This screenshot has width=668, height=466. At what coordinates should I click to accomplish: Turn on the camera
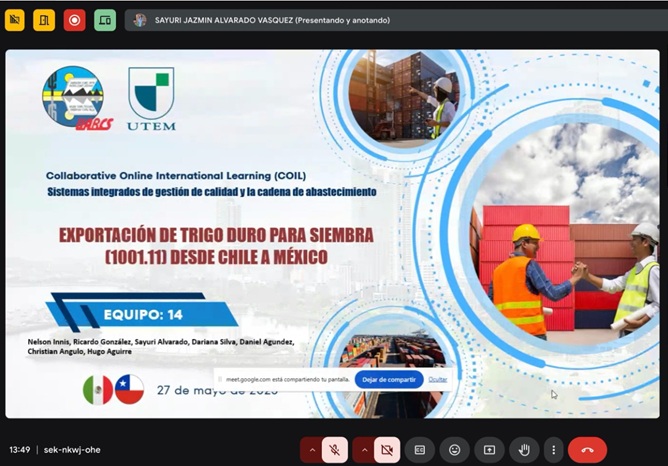pyautogui.click(x=387, y=450)
